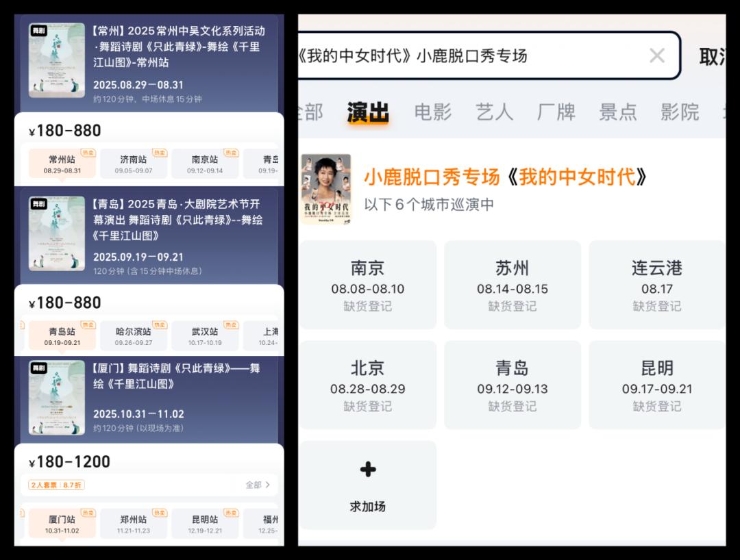Select the 南京 08.08-08.10 tour city
This screenshot has width=740, height=560.
tap(368, 285)
